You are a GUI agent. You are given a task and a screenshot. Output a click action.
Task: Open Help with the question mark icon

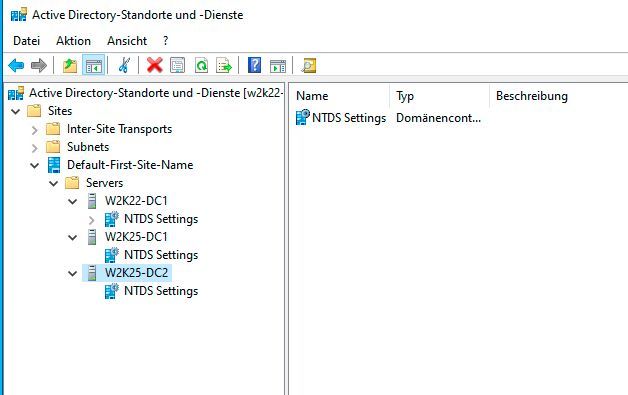tap(254, 65)
